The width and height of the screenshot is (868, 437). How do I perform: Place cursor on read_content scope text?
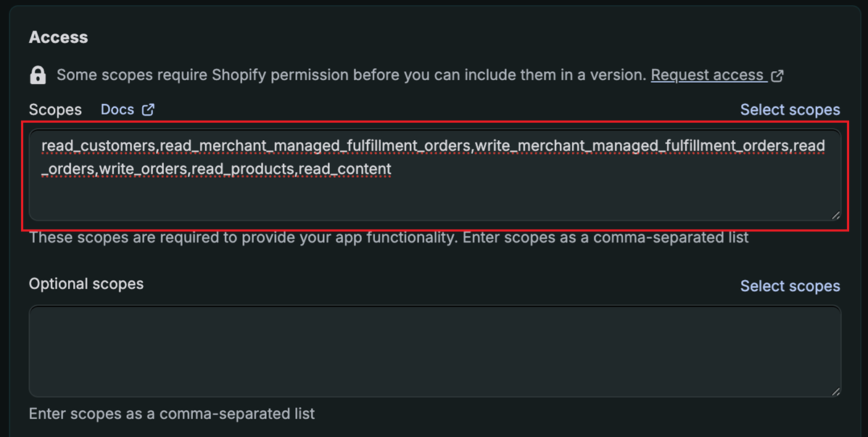point(344,169)
